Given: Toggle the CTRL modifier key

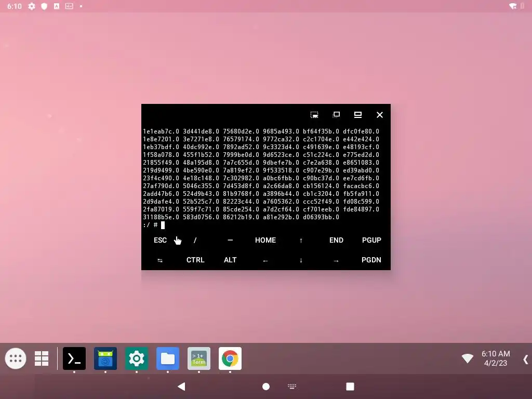Looking at the screenshot, I should (x=195, y=260).
